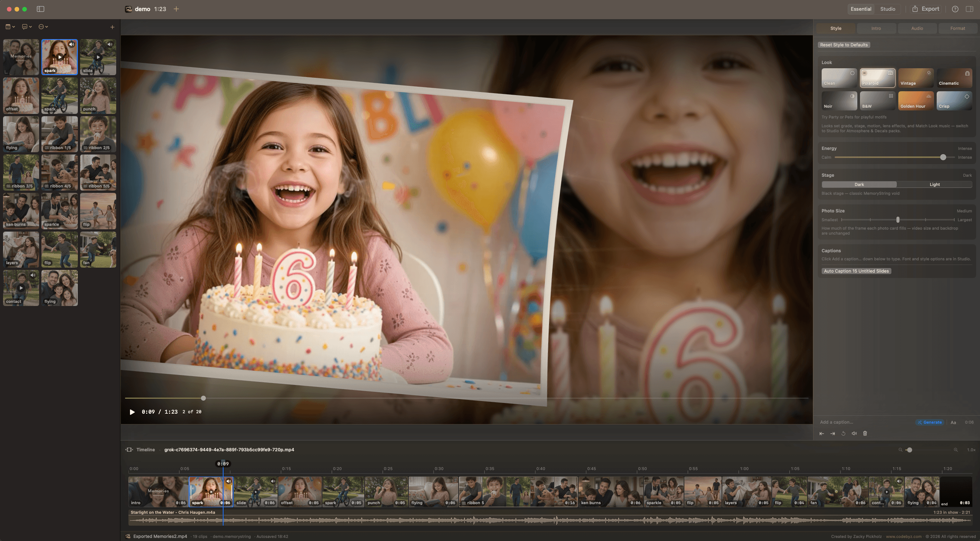
Task: Click speaker icon on slide media thumbnail
Action: tap(110, 44)
